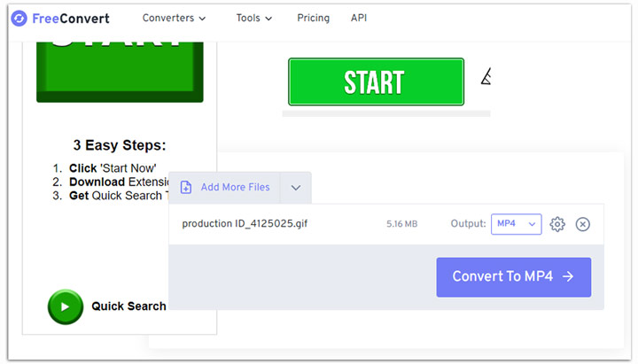Click the FreeConvert logo icon

coord(19,18)
